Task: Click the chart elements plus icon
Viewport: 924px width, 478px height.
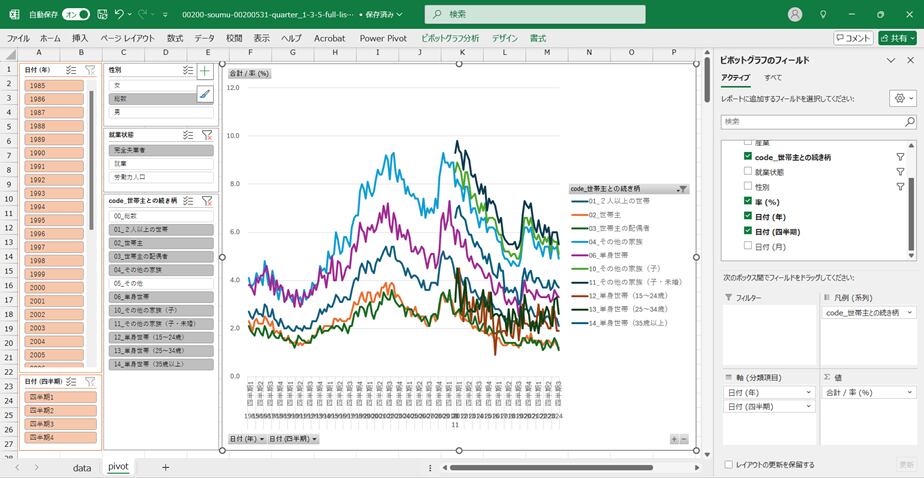Action: 205,71
